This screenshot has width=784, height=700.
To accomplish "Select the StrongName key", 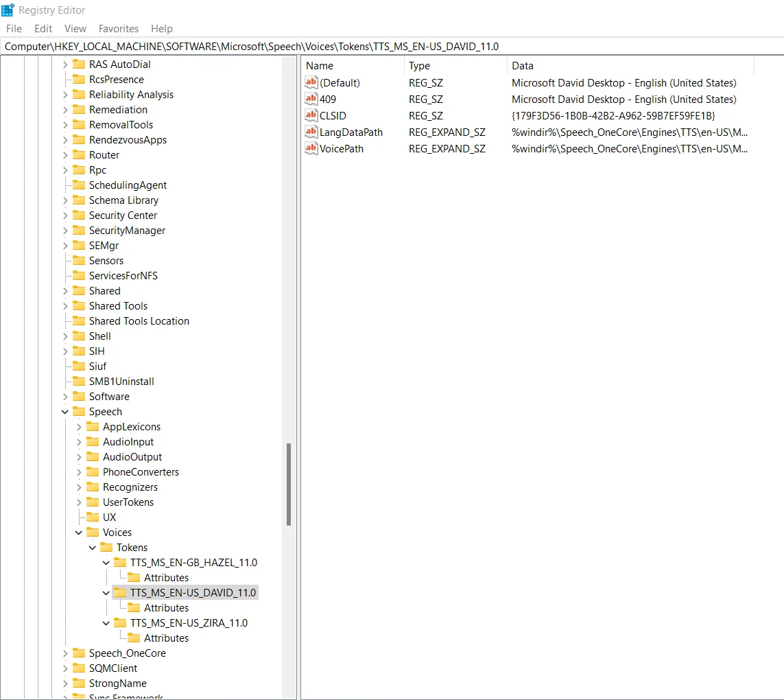I will 117,683.
